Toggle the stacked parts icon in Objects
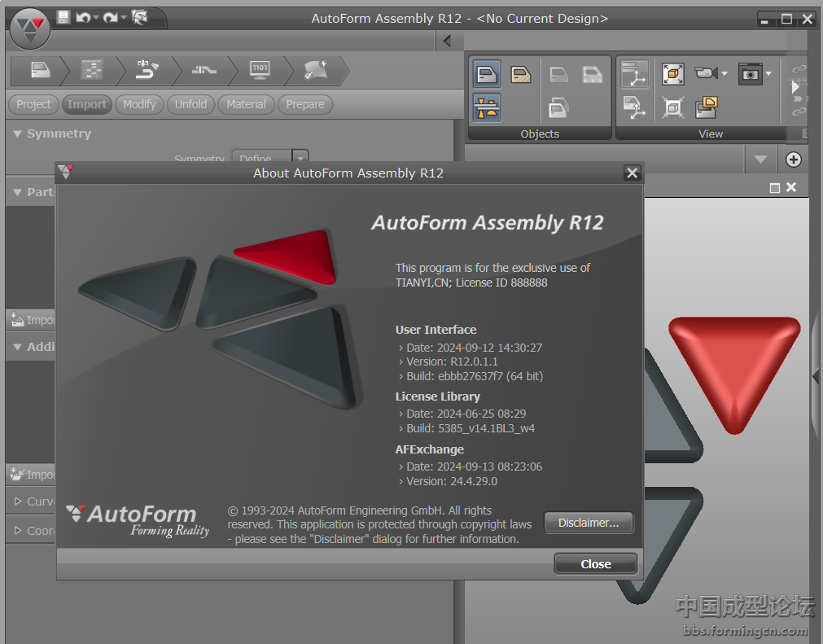 tap(558, 107)
